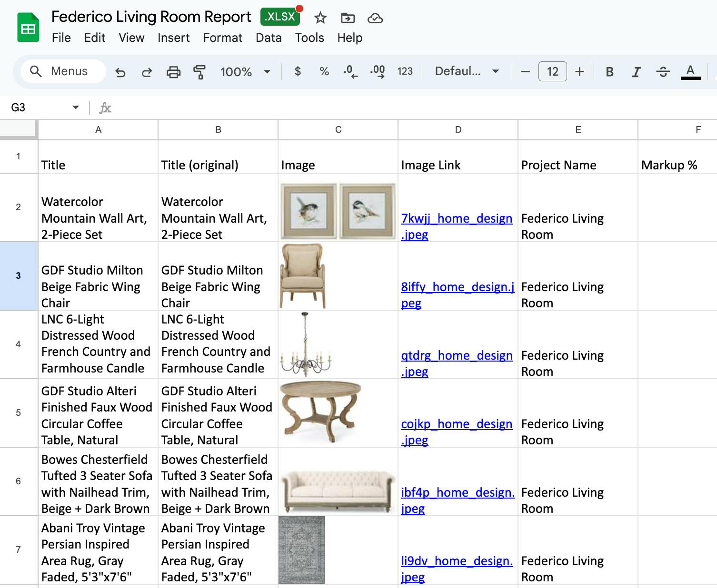
Task: Select the 'Markup %' header cell
Action: [x=677, y=157]
